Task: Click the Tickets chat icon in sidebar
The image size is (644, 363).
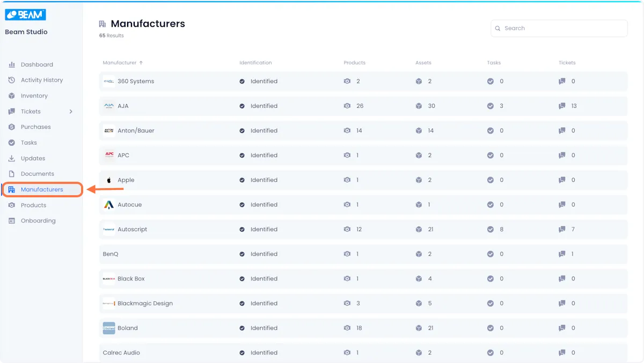Action: pyautogui.click(x=12, y=112)
